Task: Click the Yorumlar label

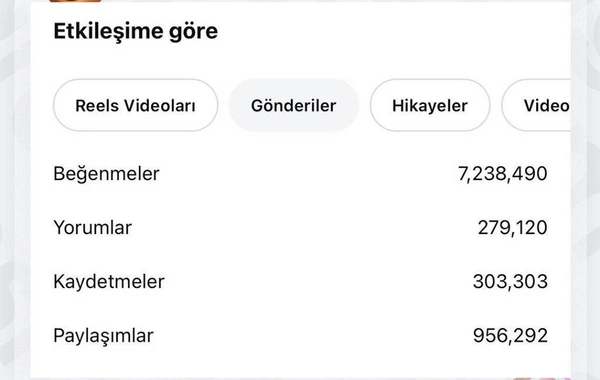Action: [x=92, y=228]
